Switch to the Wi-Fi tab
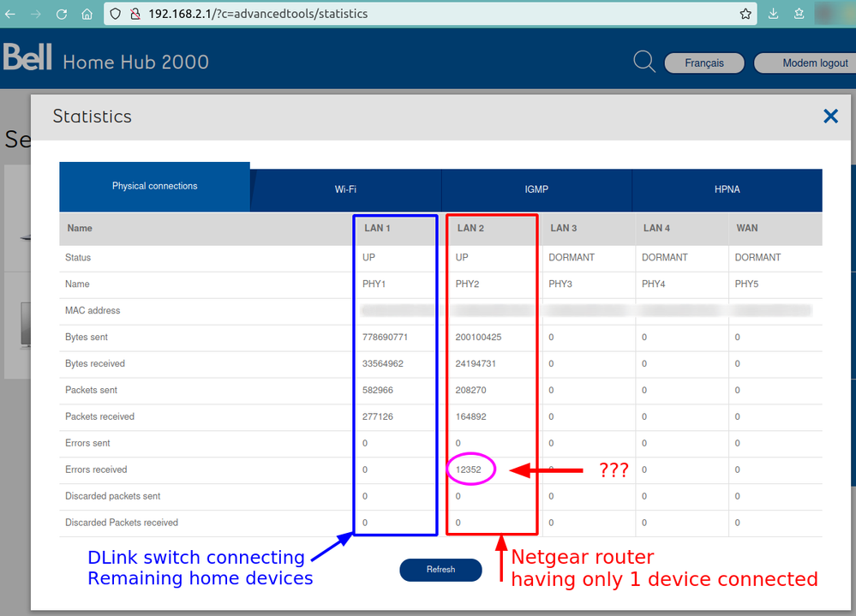Image resolution: width=856 pixels, height=616 pixels. pos(345,190)
